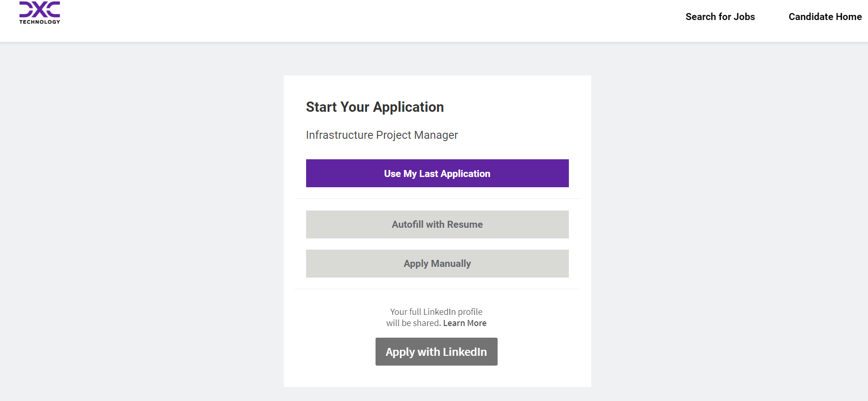Click the word "Jobs" in the top navigation
Viewport: 868px width, 401px height.
click(744, 17)
